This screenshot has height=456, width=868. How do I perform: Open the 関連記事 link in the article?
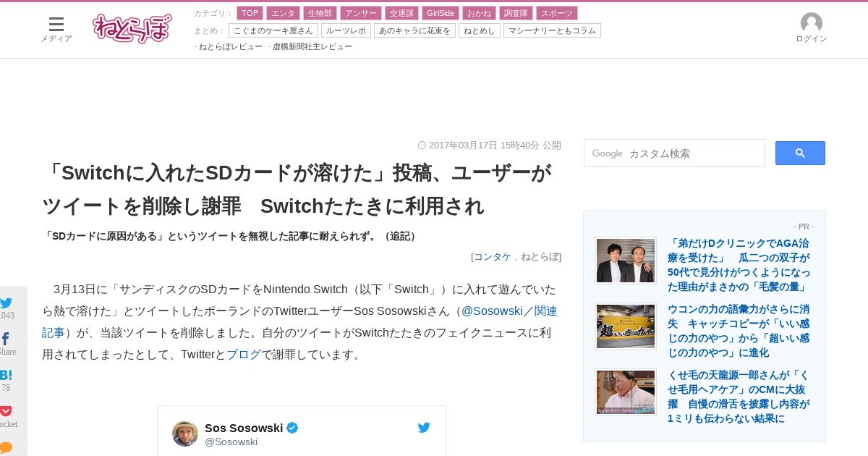click(x=300, y=321)
